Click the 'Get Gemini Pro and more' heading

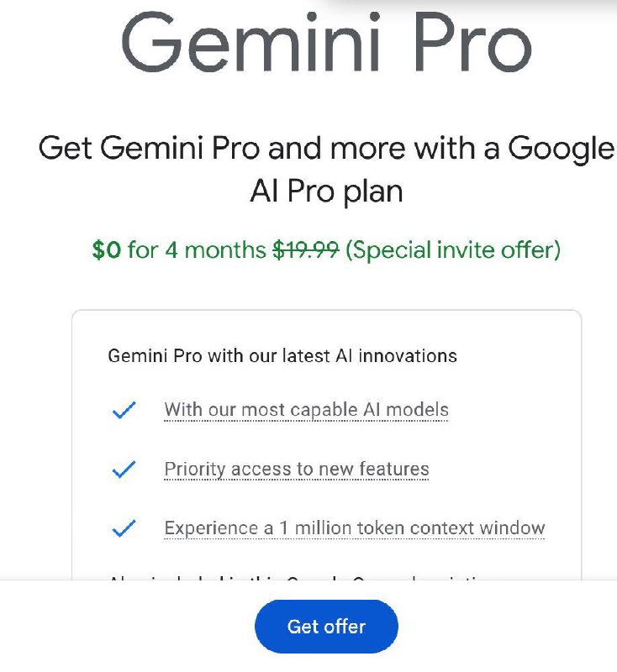[326, 170]
